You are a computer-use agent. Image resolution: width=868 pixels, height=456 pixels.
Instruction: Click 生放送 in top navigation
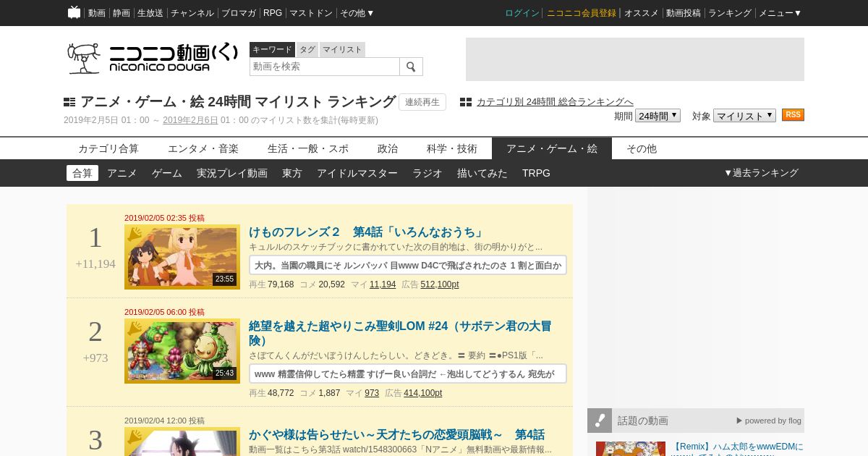coord(150,13)
